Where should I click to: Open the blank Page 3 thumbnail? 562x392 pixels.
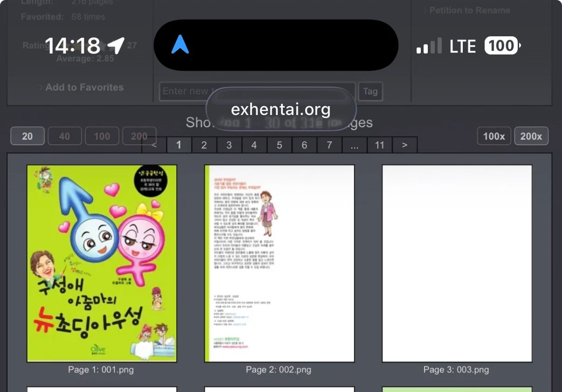tap(457, 264)
